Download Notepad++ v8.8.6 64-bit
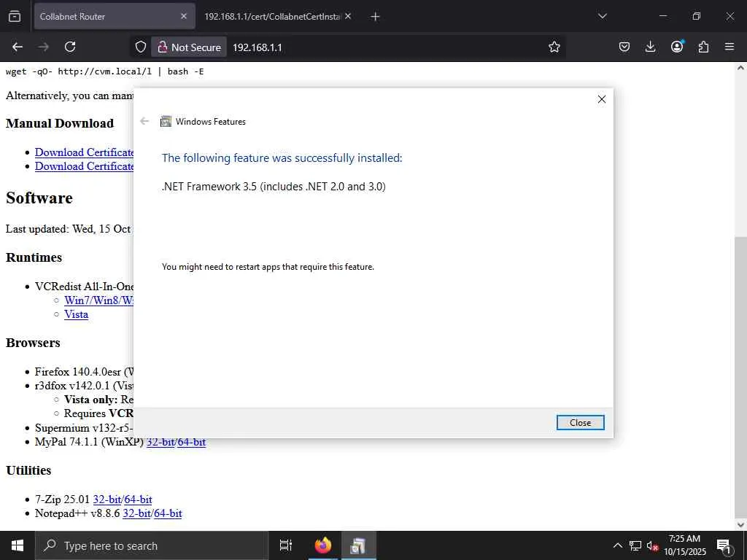The height and width of the screenshot is (560, 747). pos(168,513)
